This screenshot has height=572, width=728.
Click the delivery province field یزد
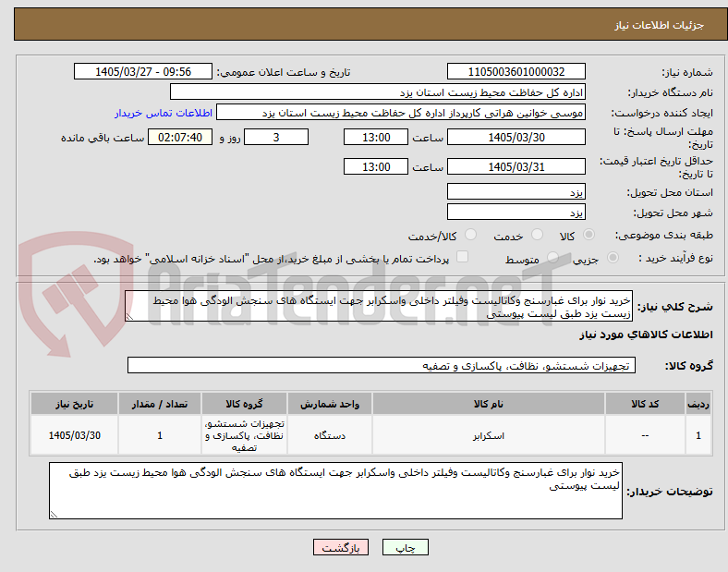(x=516, y=192)
